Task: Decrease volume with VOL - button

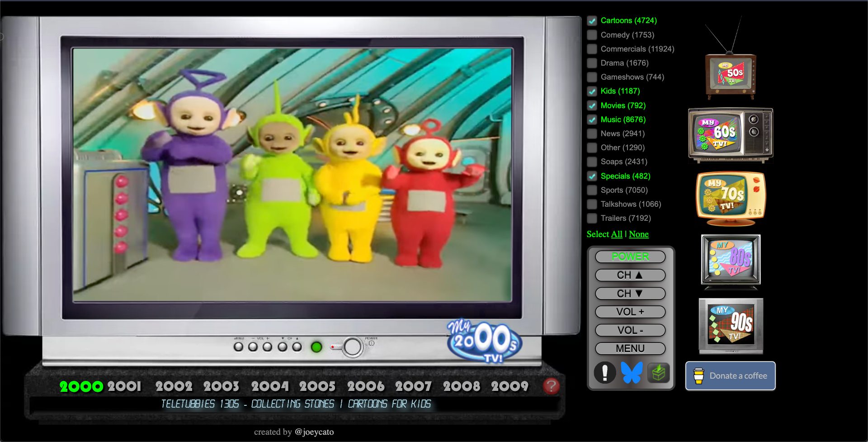Action: 630,330
